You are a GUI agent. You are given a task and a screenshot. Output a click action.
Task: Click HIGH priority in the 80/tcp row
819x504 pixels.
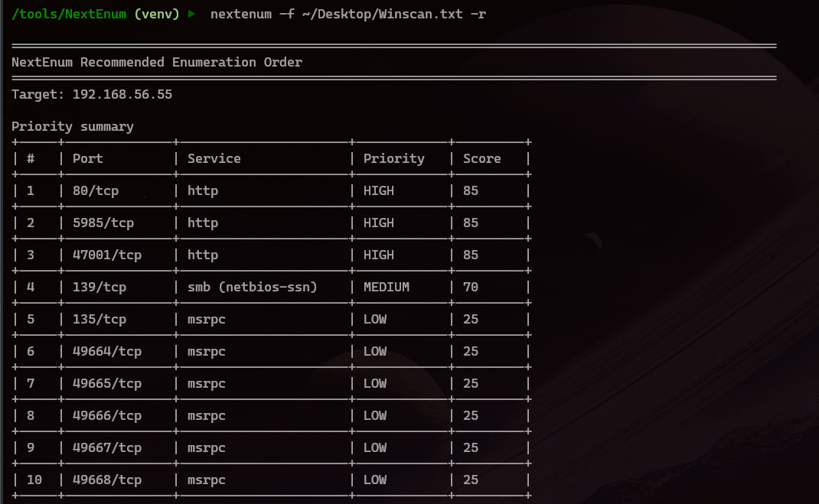pyautogui.click(x=379, y=191)
